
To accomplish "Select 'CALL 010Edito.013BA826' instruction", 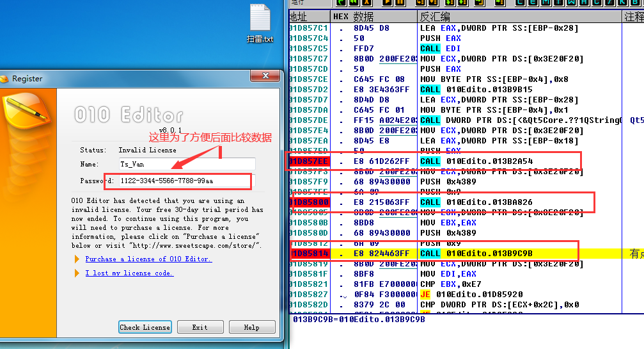I will click(x=476, y=202).
